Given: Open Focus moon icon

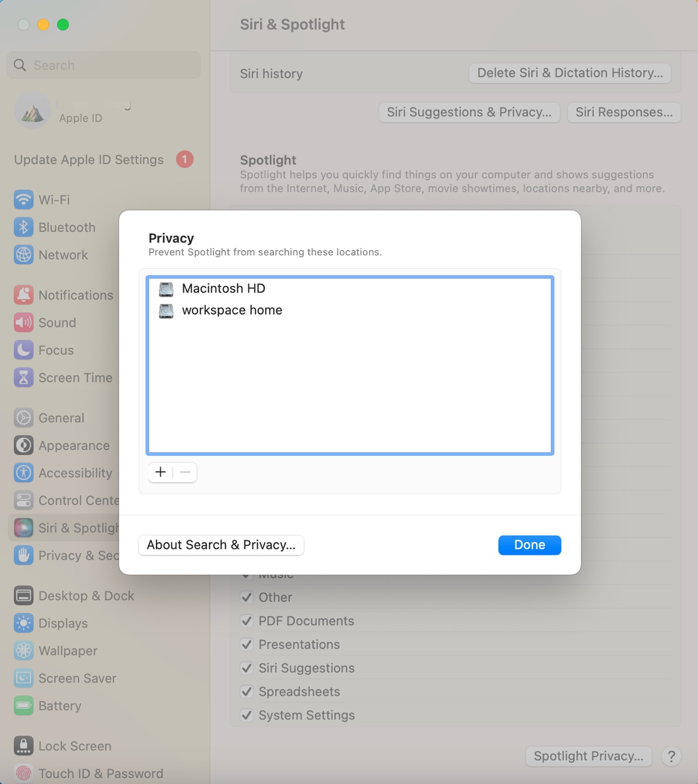Looking at the screenshot, I should pos(23,350).
